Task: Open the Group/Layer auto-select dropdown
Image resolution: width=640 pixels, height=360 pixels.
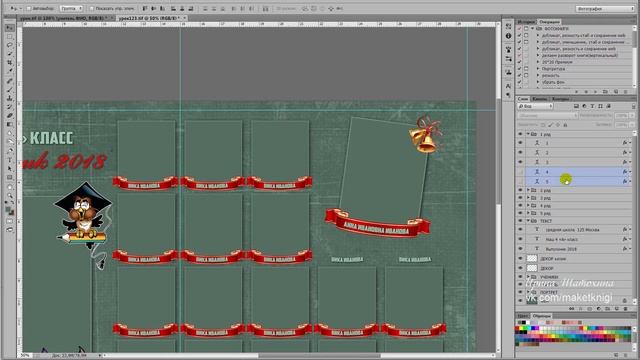Action: point(71,8)
